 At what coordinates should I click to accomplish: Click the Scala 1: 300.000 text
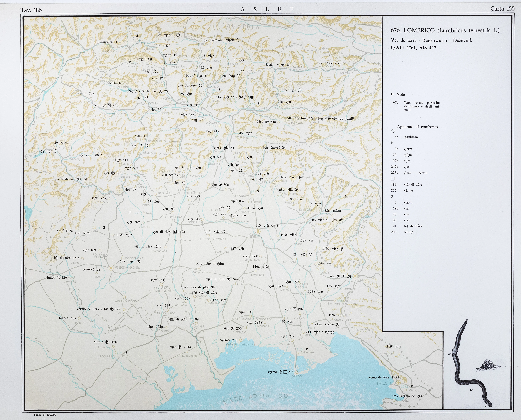45,415
